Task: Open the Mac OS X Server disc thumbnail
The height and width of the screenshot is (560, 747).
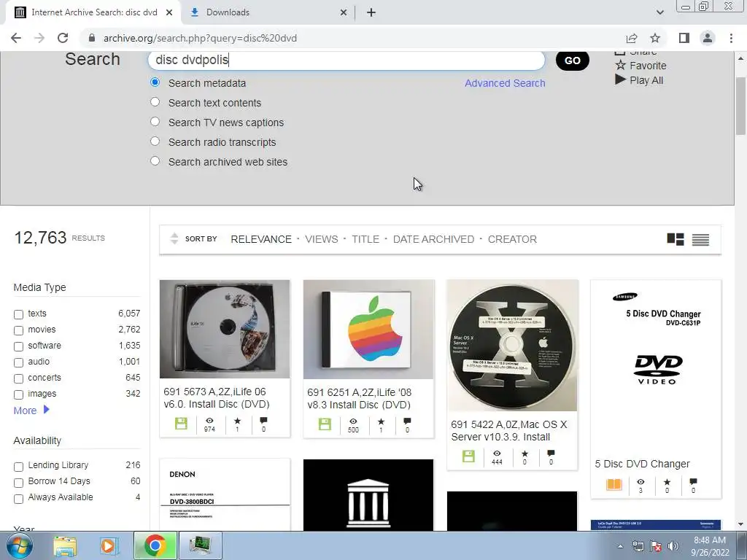Action: tap(512, 346)
